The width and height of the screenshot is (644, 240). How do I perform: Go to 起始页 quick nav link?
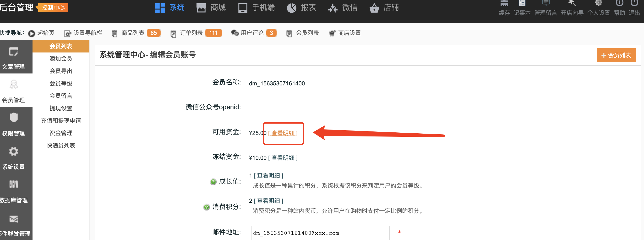click(46, 33)
